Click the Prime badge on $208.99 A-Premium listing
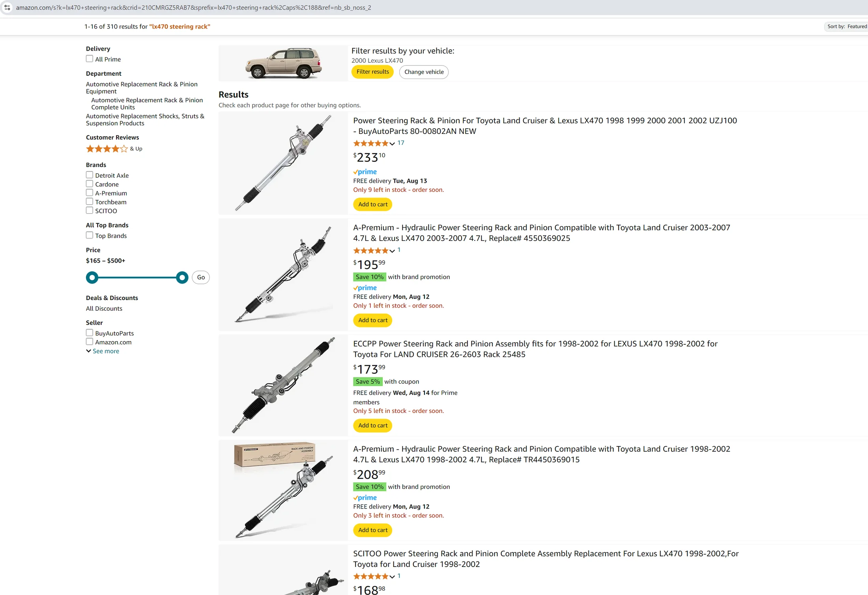The height and width of the screenshot is (595, 868). [365, 498]
